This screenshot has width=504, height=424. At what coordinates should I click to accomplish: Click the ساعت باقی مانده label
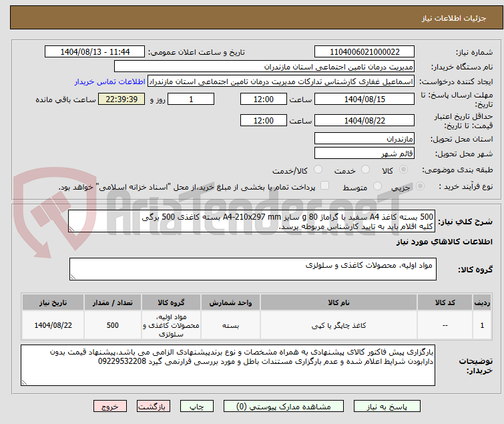tap(65, 99)
